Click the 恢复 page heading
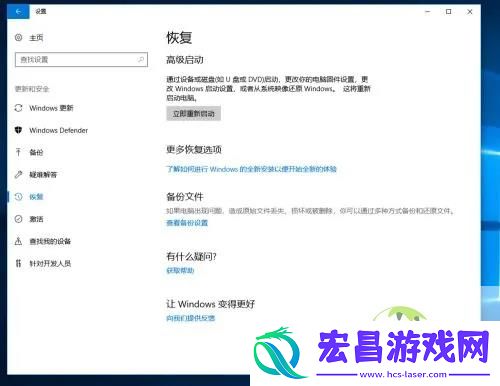Image resolution: width=500 pixels, height=386 pixels. tap(179, 38)
